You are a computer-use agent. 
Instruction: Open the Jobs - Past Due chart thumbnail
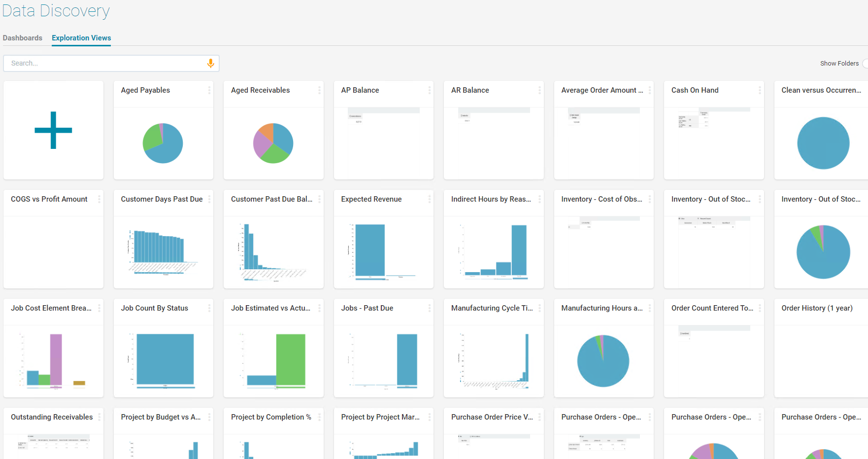coord(383,361)
